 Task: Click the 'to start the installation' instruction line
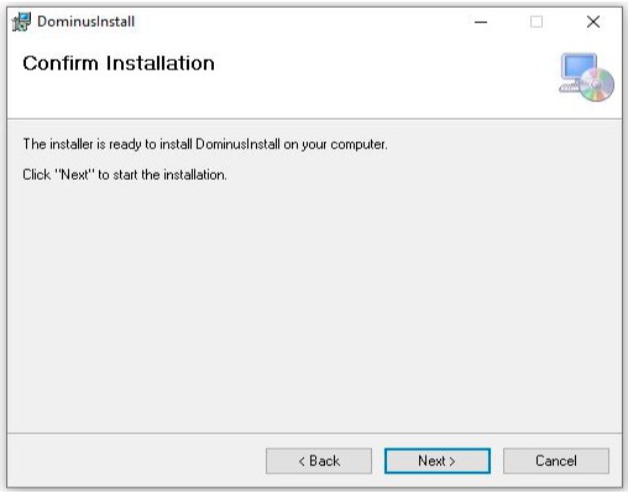pyautogui.click(x=125, y=175)
